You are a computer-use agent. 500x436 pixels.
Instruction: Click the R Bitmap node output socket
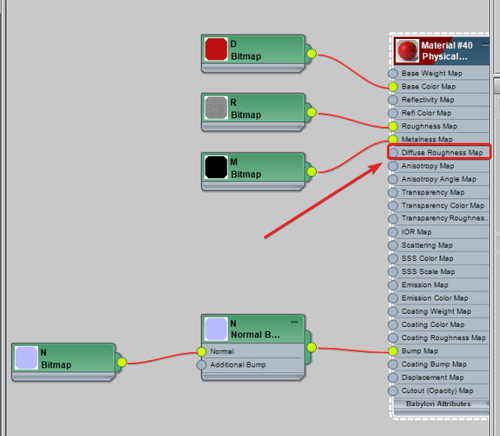pos(311,112)
